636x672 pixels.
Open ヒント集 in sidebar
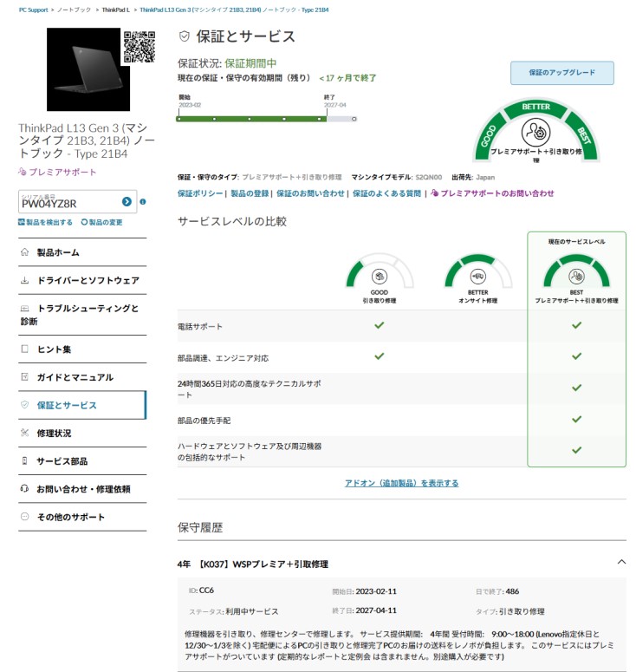pos(82,349)
